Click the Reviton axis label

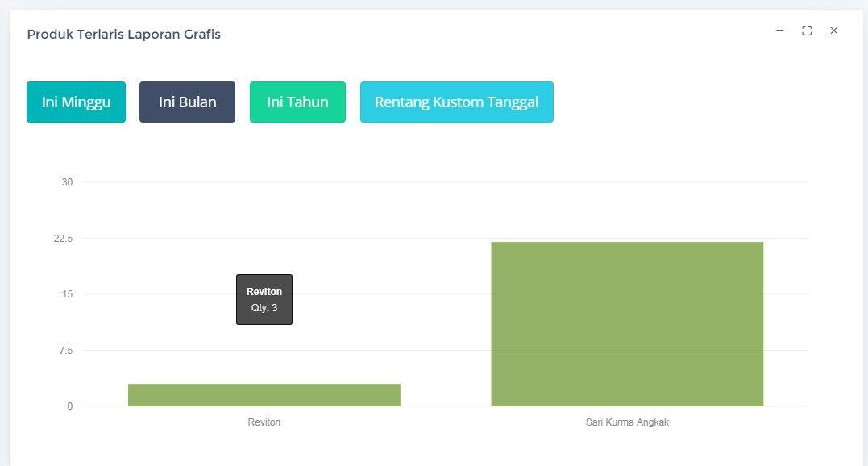(264, 422)
